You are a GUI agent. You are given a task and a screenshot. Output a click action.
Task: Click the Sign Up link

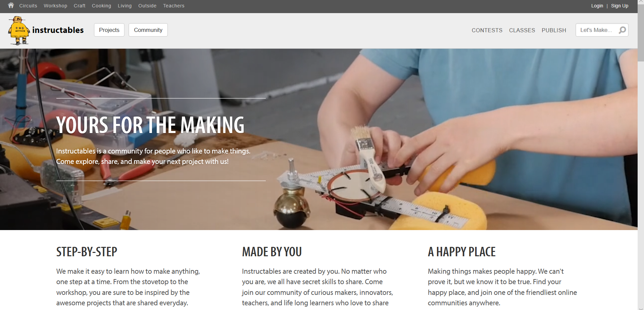point(620,6)
